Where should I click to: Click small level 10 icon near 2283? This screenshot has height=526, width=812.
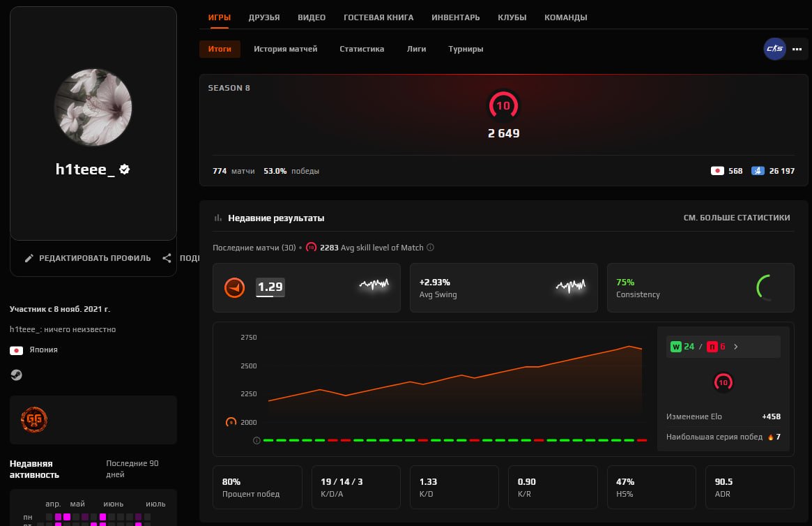tap(312, 248)
